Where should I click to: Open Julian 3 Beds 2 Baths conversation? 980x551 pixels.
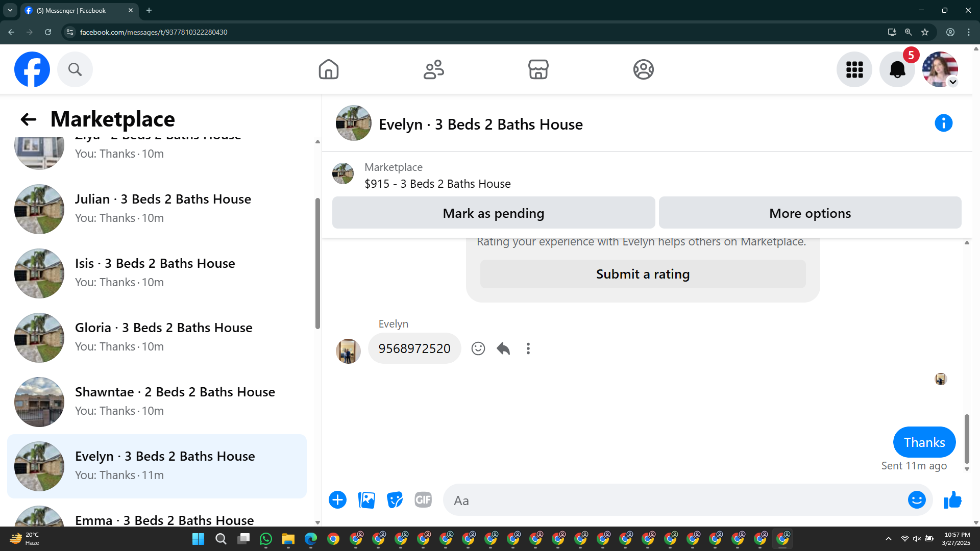coord(157,209)
